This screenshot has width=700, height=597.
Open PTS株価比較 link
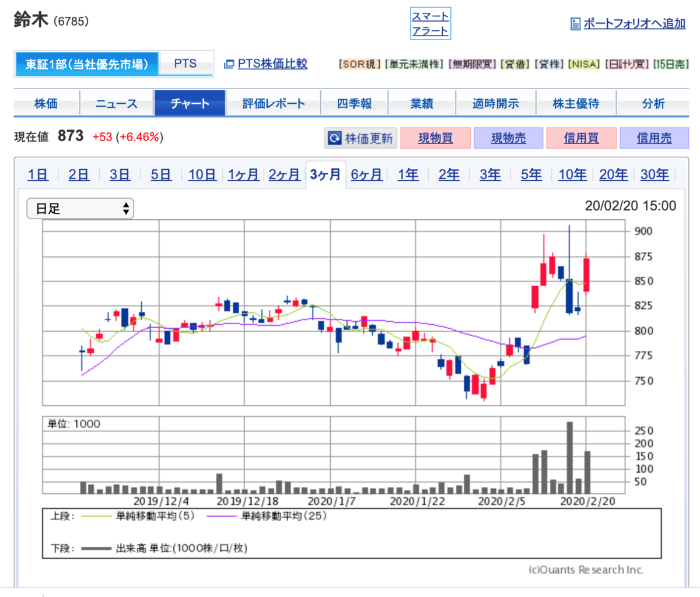(x=272, y=64)
